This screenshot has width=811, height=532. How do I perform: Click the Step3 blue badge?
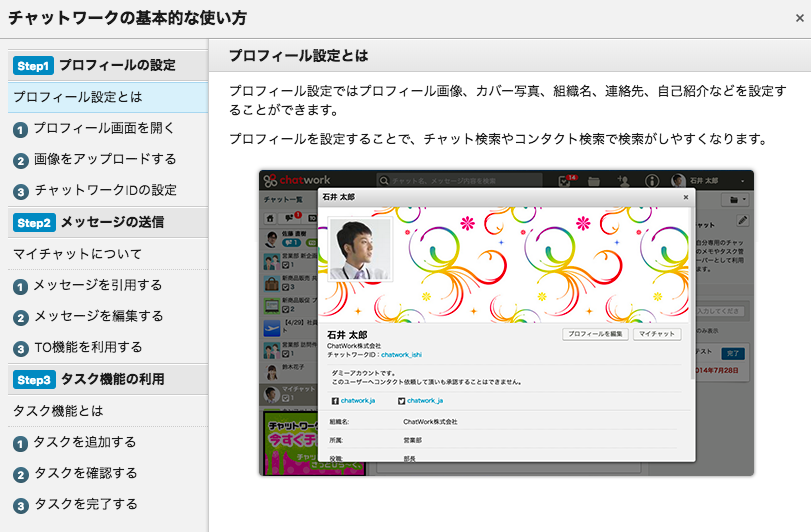34,380
